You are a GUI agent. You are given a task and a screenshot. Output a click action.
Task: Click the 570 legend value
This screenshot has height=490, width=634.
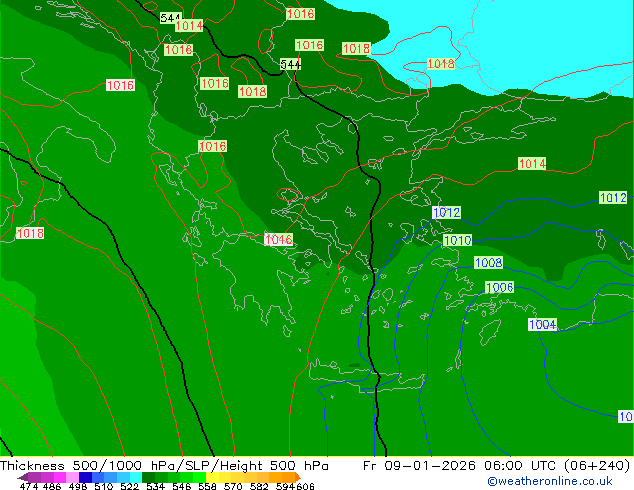(233, 486)
